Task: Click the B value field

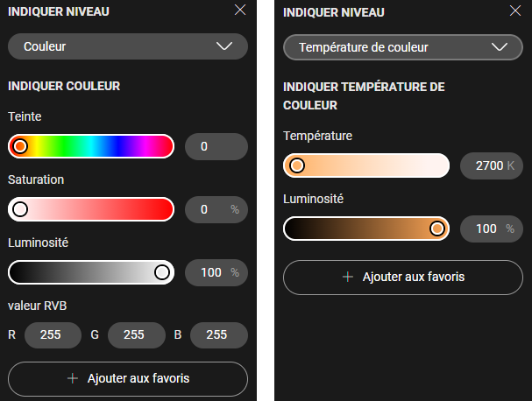Action: tap(219, 334)
